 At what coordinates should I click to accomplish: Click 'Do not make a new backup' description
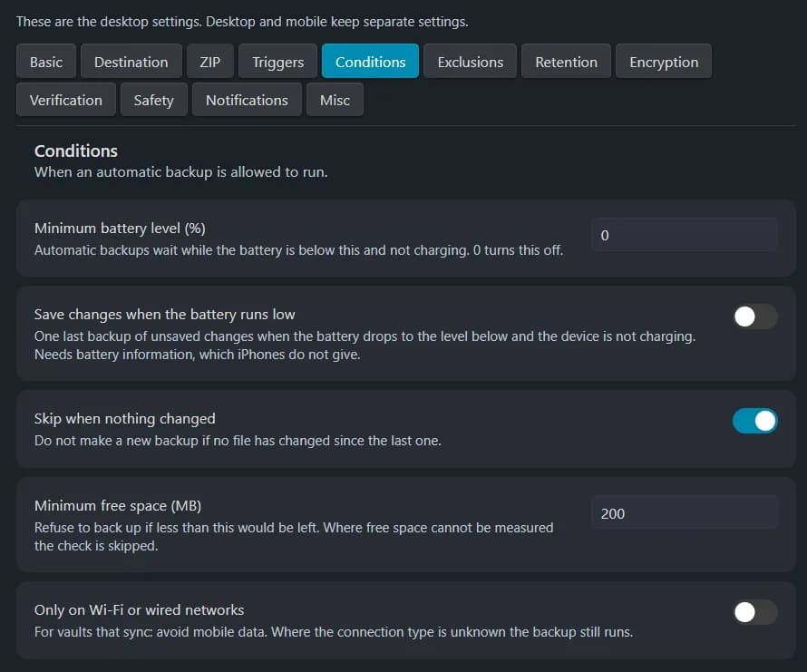click(x=238, y=441)
